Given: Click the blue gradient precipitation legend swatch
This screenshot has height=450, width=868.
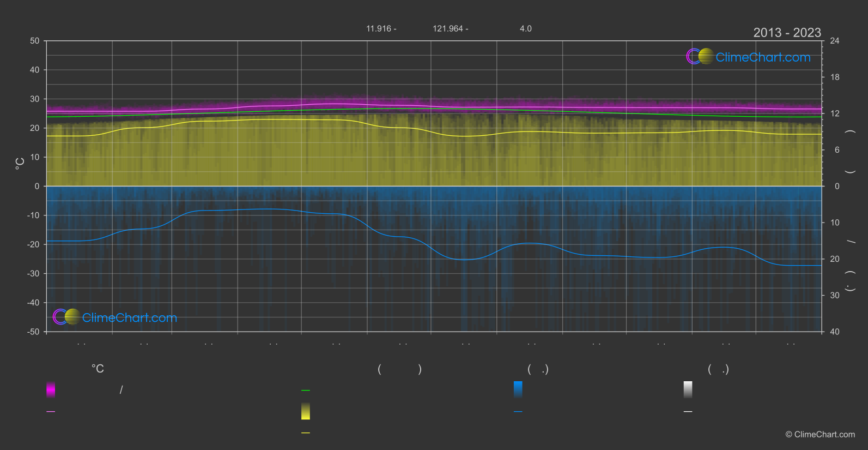Looking at the screenshot, I should 518,389.
